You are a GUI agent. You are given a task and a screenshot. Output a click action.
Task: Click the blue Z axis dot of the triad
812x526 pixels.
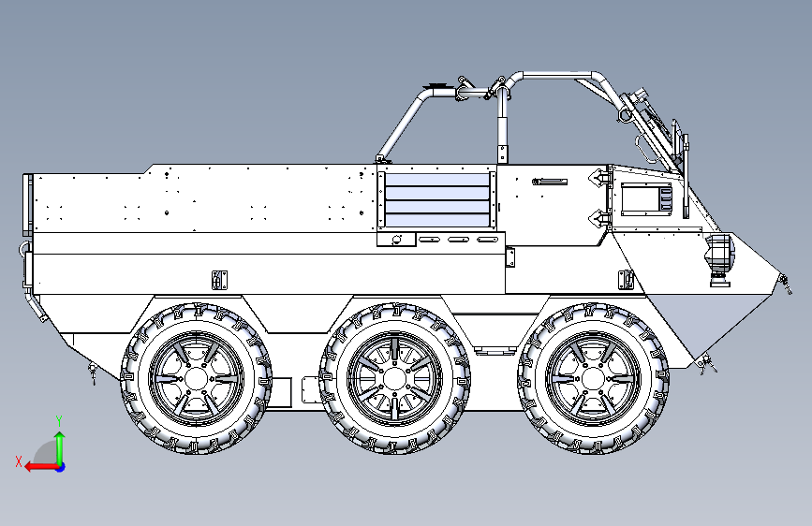(x=61, y=467)
